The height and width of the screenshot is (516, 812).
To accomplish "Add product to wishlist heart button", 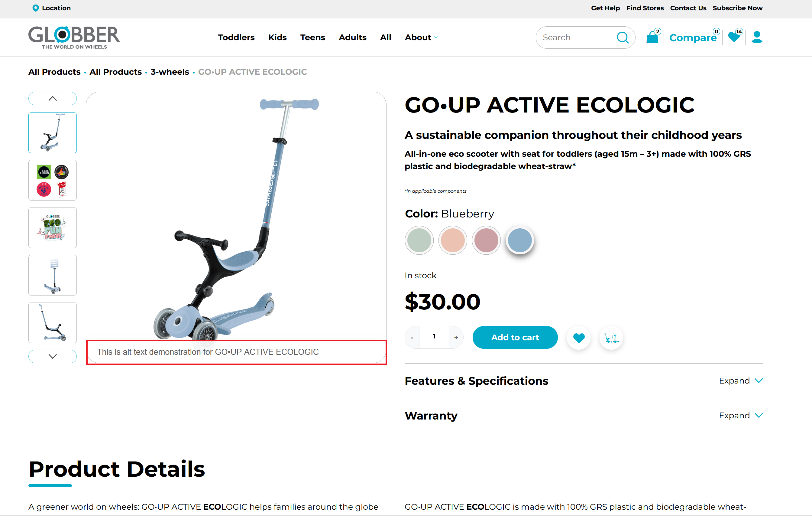I will pyautogui.click(x=579, y=338).
